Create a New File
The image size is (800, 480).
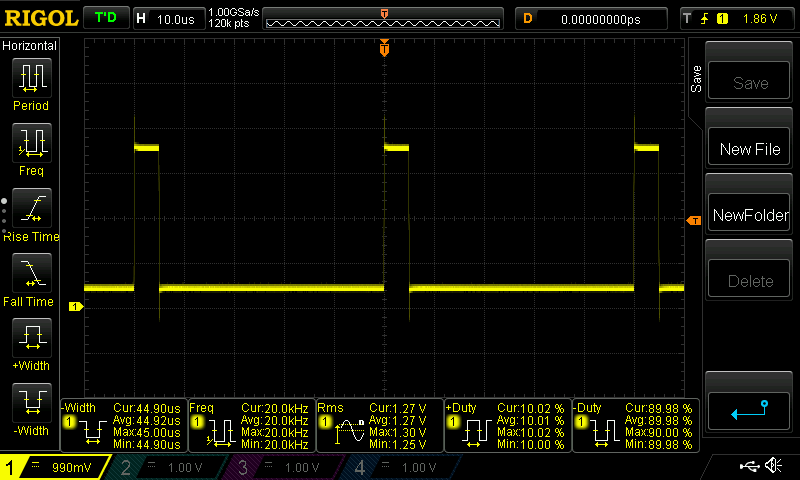click(748, 146)
